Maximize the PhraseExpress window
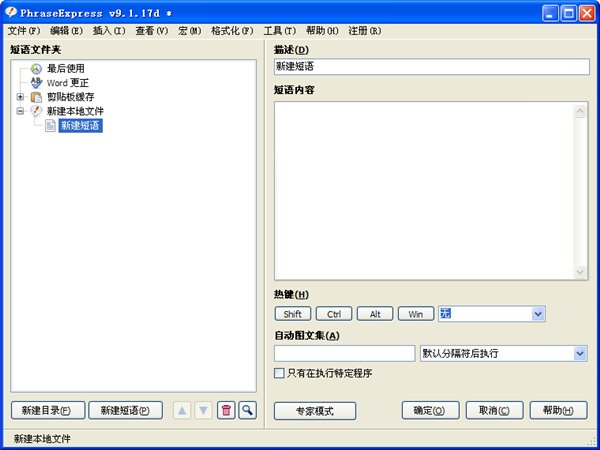Image resolution: width=600 pixels, height=450 pixels. (x=569, y=13)
